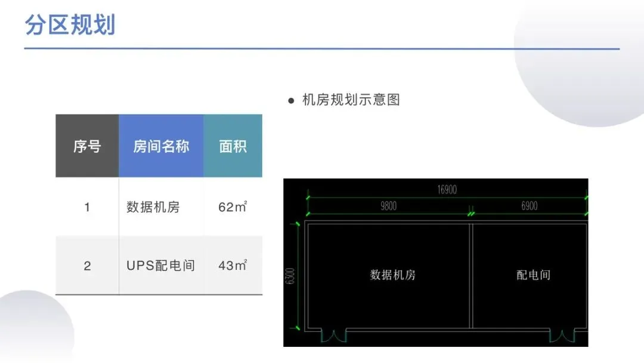Image resolution: width=644 pixels, height=363 pixels.
Task: Click the 62㎡ area value
Action: pyautogui.click(x=233, y=207)
